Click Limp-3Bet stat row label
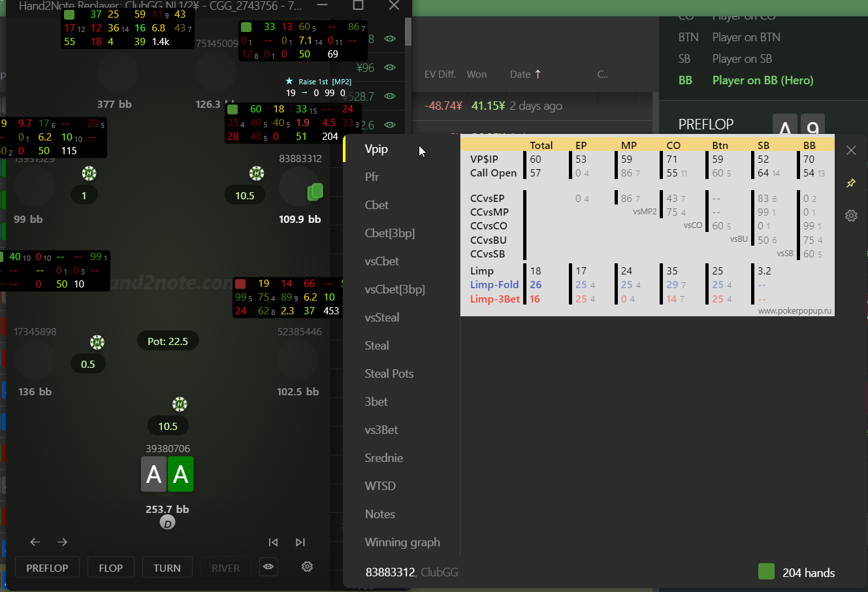 [x=495, y=299]
